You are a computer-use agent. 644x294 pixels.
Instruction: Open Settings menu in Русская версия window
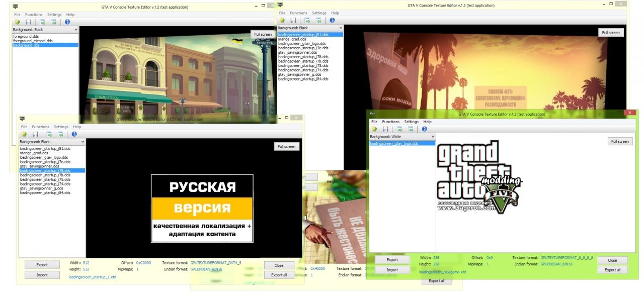(61, 127)
